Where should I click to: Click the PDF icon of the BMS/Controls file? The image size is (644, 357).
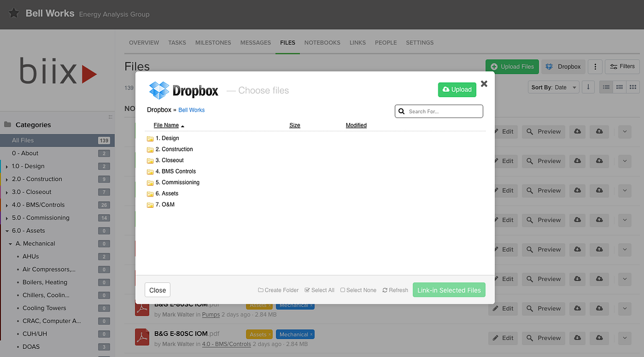pyautogui.click(x=142, y=337)
